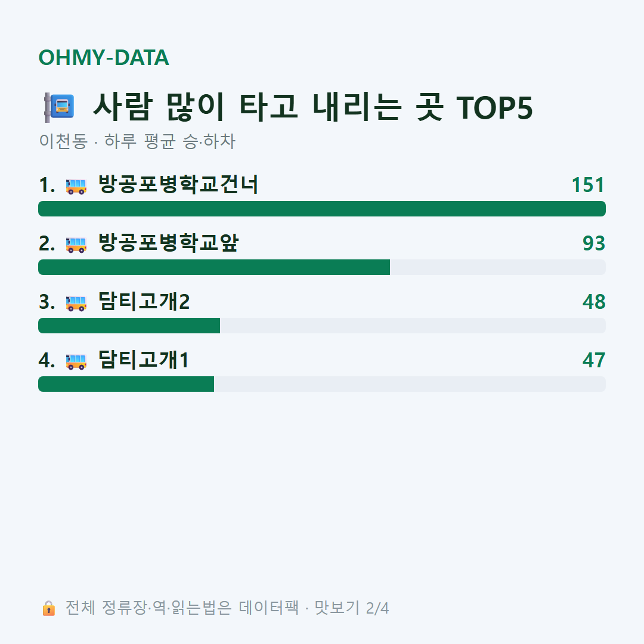This screenshot has width=644, height=644.
Task: Select the 방공포병학교건너 stop name
Action: (178, 184)
